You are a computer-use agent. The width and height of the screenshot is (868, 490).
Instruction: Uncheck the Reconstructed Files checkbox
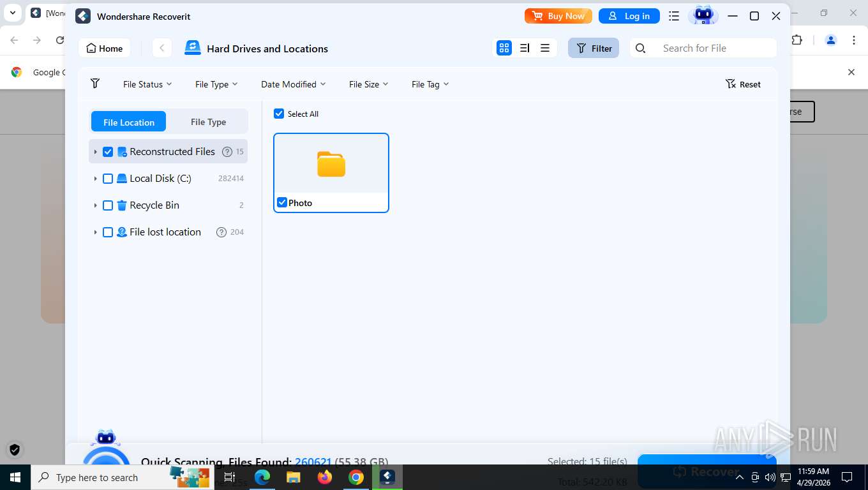tap(108, 152)
